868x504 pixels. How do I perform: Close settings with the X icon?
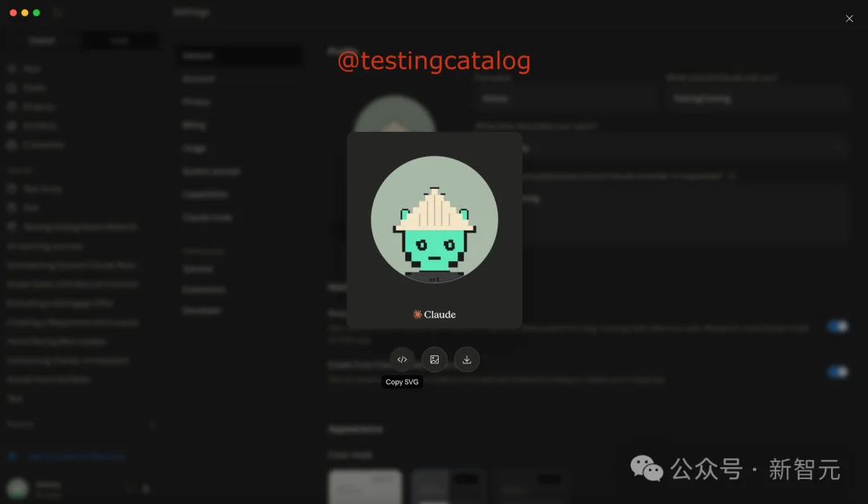coord(850,18)
